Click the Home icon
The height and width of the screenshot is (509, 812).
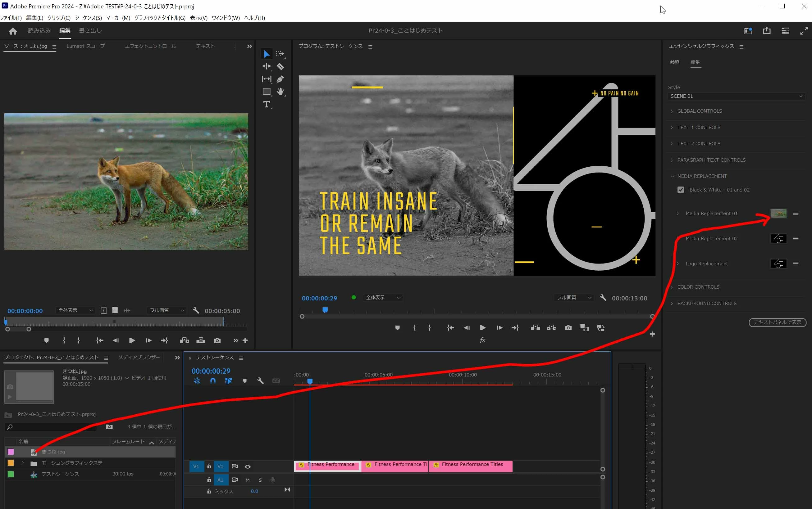[x=13, y=31]
